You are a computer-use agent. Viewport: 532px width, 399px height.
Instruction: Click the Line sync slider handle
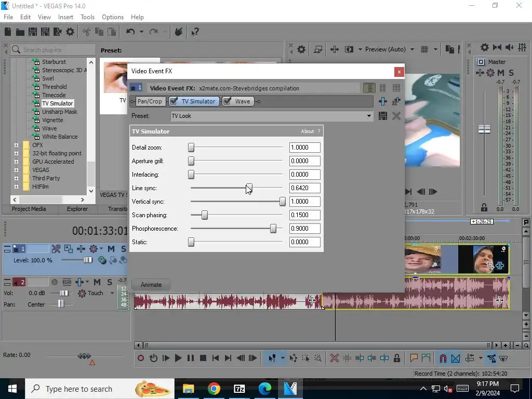(x=249, y=188)
